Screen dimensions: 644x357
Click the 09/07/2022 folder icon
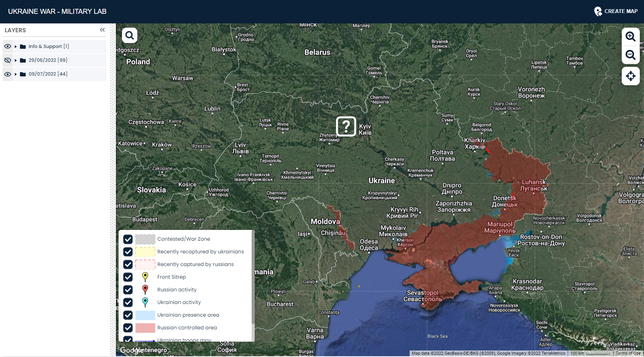[x=23, y=74]
